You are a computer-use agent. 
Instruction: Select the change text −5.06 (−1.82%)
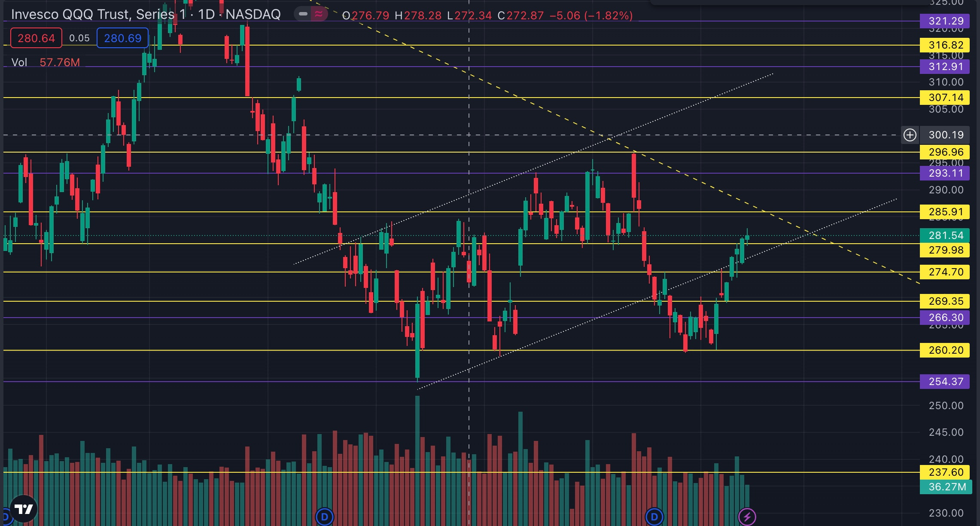coord(591,16)
